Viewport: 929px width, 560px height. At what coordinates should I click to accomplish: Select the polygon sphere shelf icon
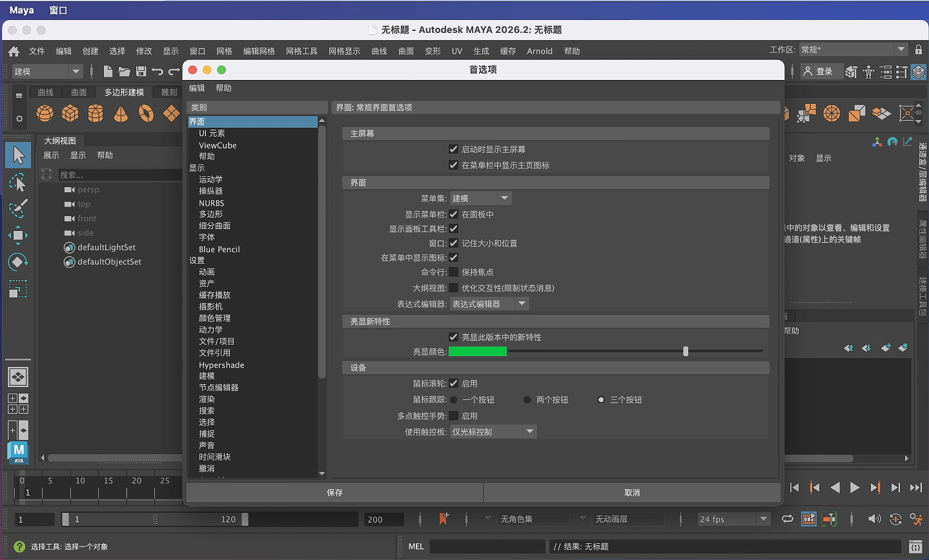(x=45, y=114)
